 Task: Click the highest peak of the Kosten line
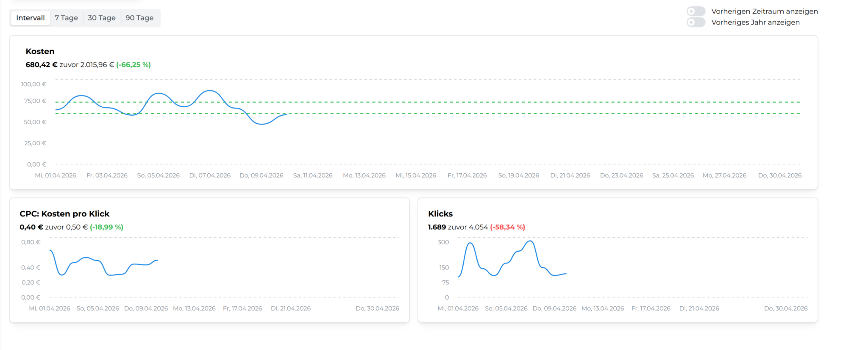click(x=209, y=91)
